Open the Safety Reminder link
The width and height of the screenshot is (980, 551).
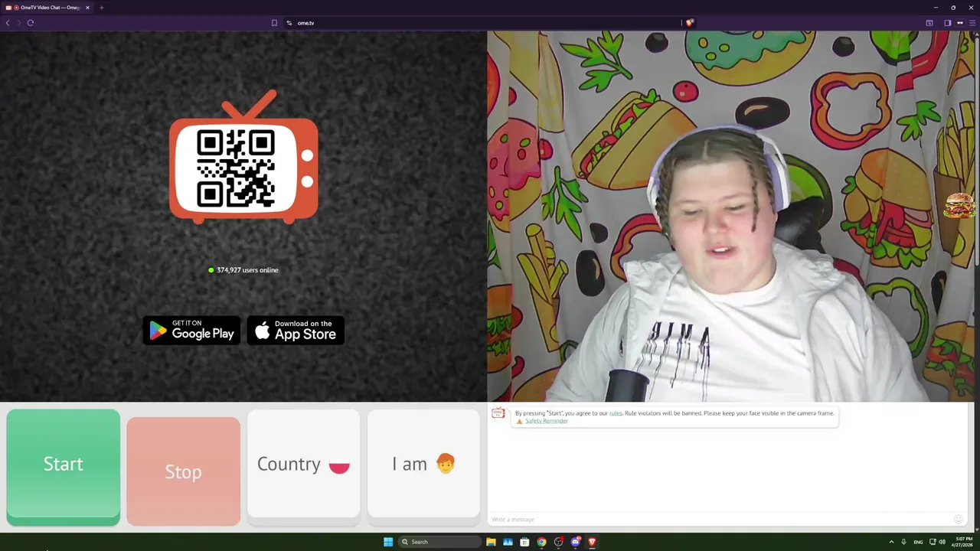pos(546,421)
